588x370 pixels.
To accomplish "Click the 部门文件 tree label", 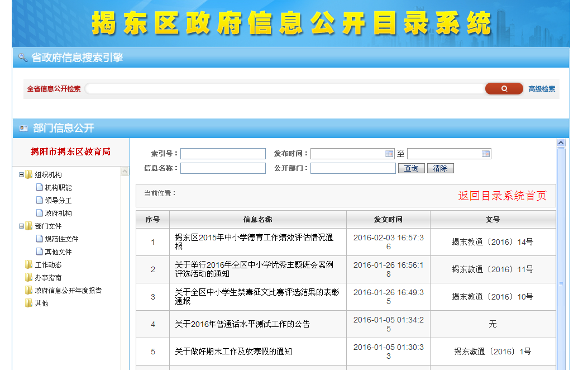I will point(49,226).
